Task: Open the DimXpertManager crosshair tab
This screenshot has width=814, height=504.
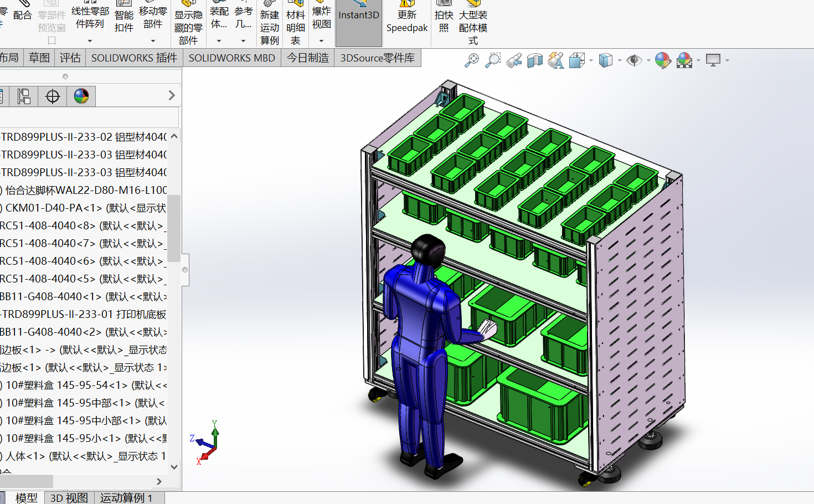Action: pyautogui.click(x=53, y=96)
